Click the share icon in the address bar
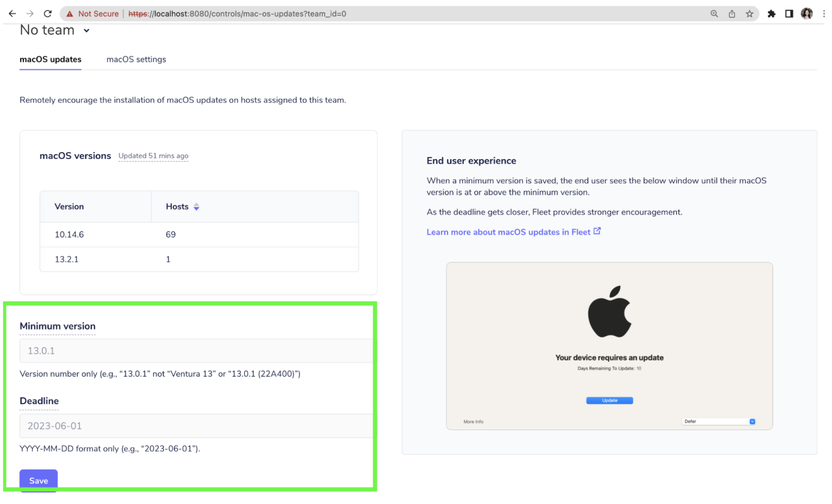This screenshot has height=504, width=832. click(731, 14)
